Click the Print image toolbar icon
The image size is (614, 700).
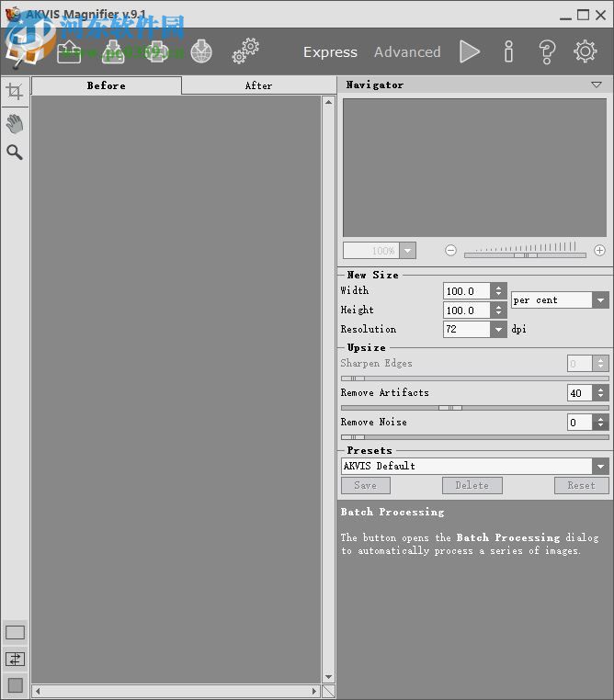(157, 51)
